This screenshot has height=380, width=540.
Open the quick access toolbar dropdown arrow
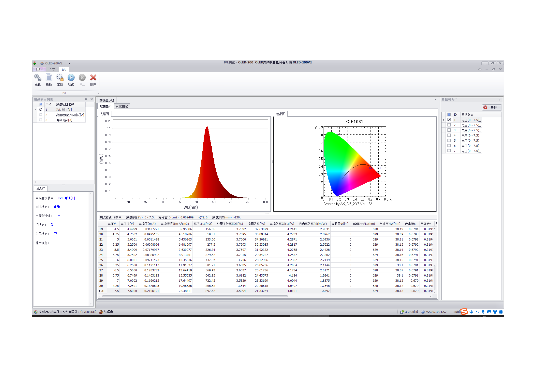click(x=69, y=63)
